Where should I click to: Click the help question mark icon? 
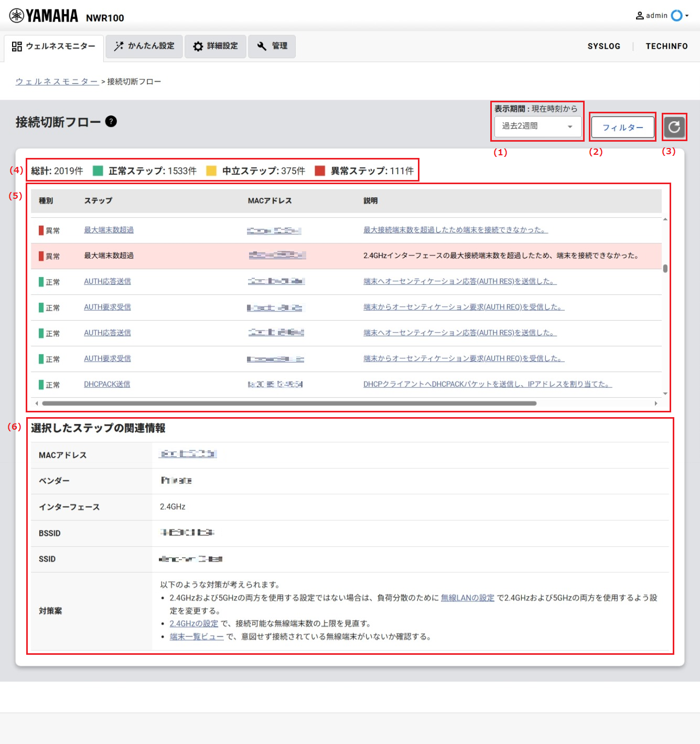[x=111, y=121]
